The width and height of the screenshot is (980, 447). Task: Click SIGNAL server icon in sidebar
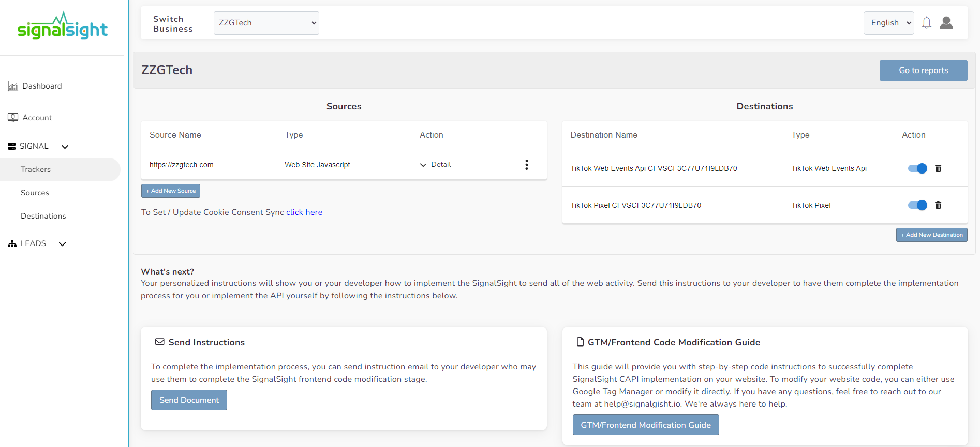pos(12,147)
